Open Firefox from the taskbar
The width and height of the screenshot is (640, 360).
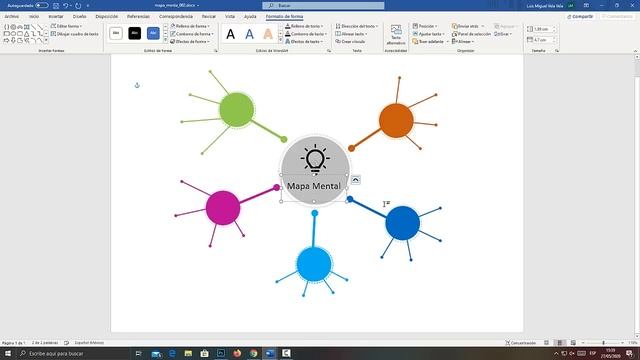click(x=237, y=353)
